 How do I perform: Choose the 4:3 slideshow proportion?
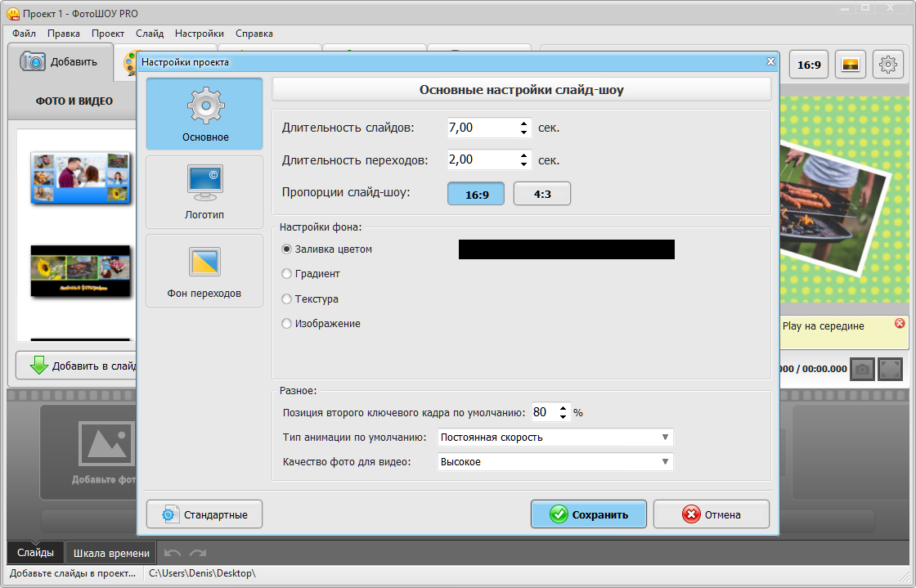[542, 194]
